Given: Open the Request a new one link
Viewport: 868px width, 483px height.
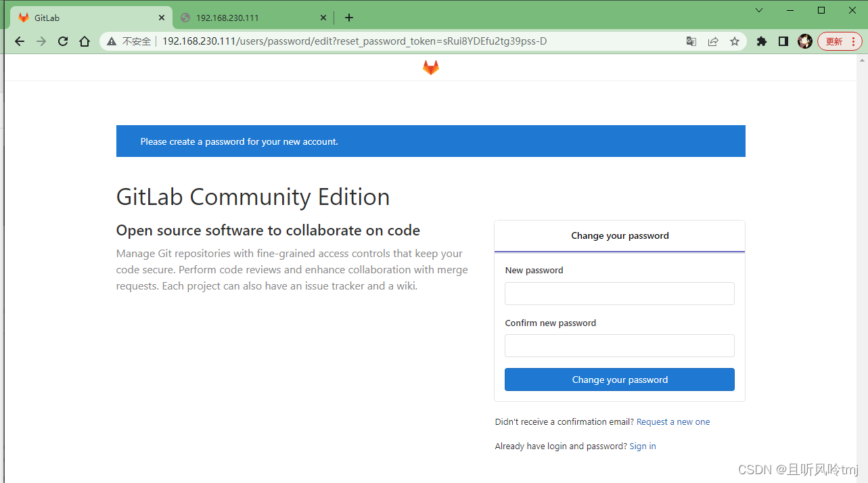Looking at the screenshot, I should 673,422.
